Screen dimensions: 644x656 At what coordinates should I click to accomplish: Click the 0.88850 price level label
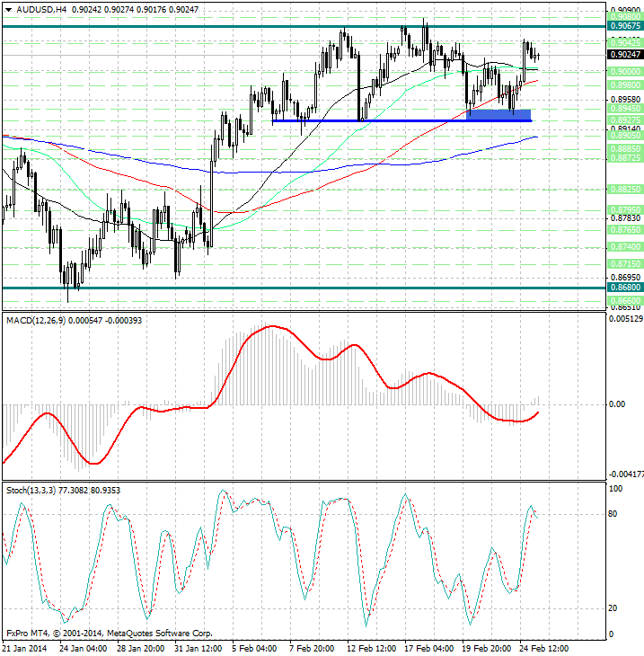pyautogui.click(x=625, y=149)
